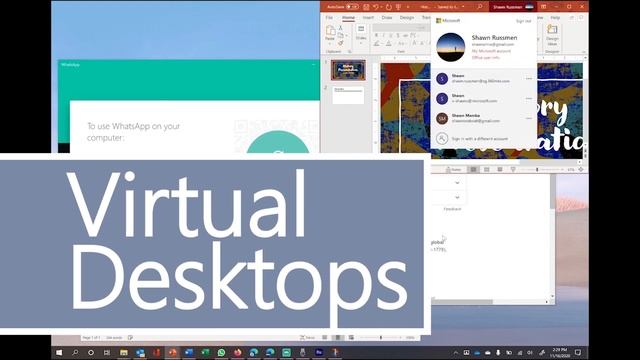This screenshot has height=360, width=640.
Task: Switch to Slide Sorter view icon
Action: pos(487,169)
